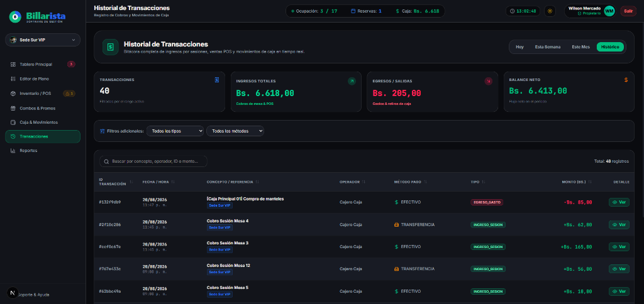Select the Histórico range tab

(610, 47)
